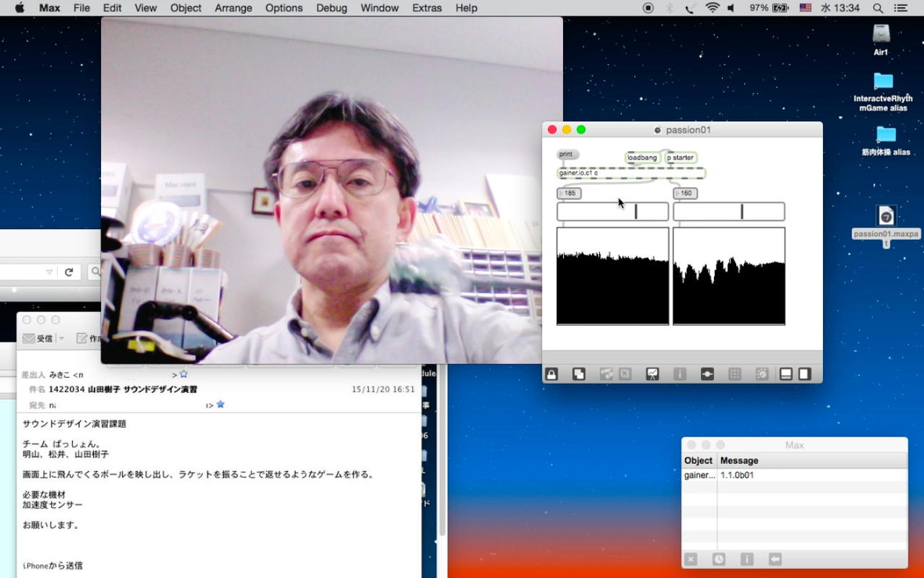Click the slider below the 185 number box

[x=613, y=212]
